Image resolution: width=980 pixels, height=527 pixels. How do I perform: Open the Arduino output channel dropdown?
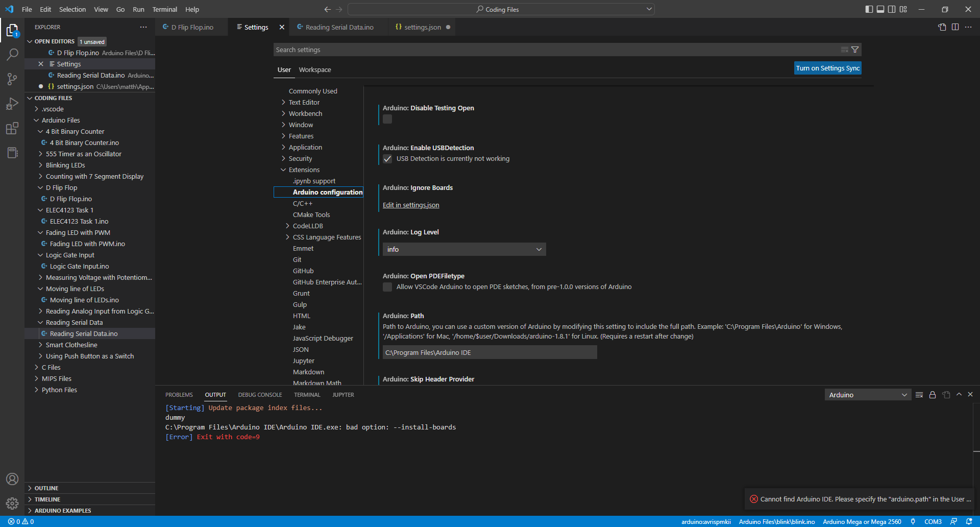pyautogui.click(x=868, y=395)
